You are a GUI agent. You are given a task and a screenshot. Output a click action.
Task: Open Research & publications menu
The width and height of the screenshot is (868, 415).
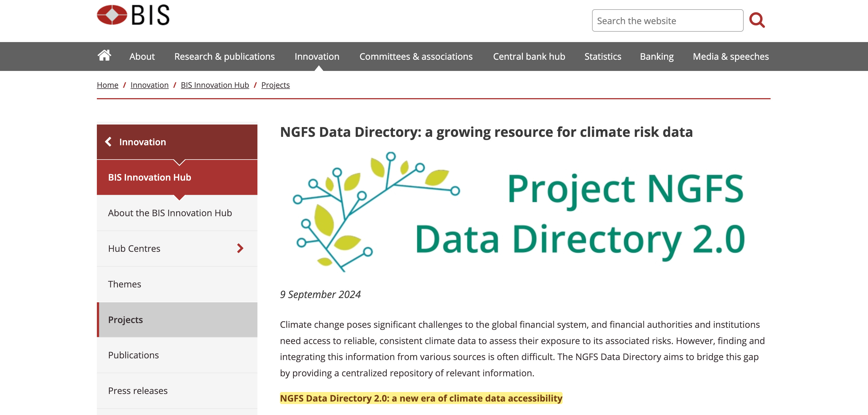224,57
